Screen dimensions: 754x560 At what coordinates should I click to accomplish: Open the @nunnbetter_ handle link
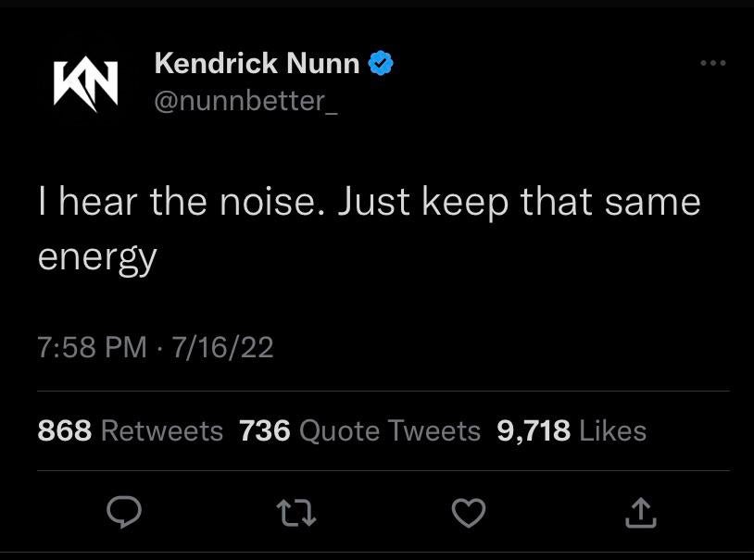pyautogui.click(x=245, y=100)
